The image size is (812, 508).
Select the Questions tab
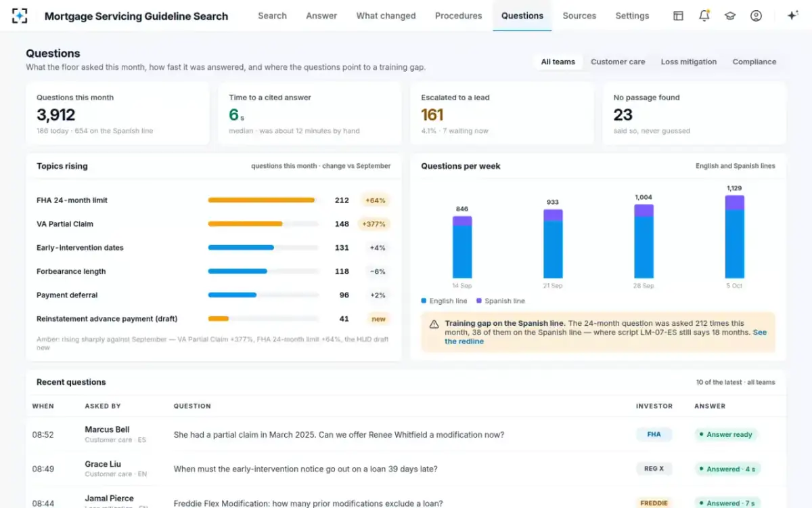[522, 16]
